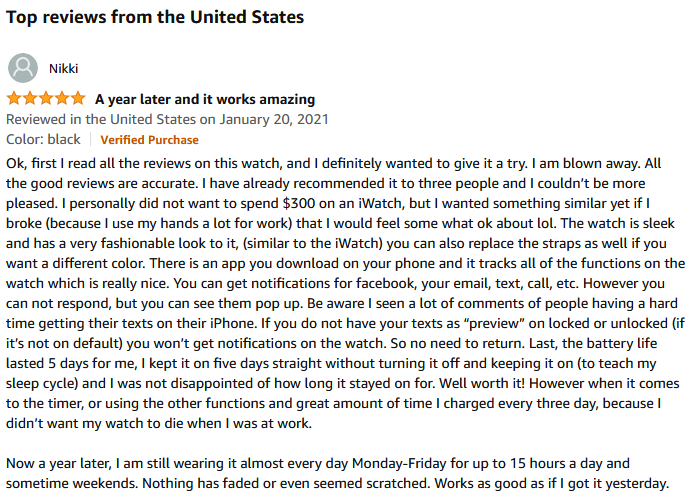Click the "$300" price in the review text
This screenshot has height=496, width=695.
299,203
